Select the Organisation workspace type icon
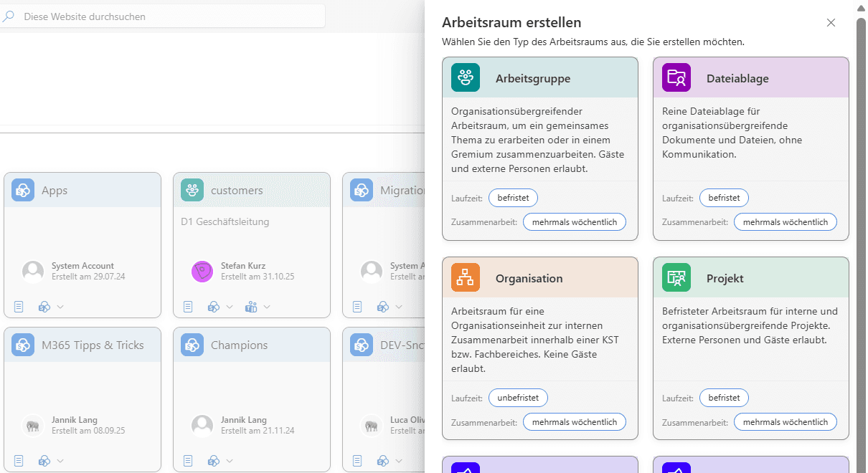 tap(465, 277)
